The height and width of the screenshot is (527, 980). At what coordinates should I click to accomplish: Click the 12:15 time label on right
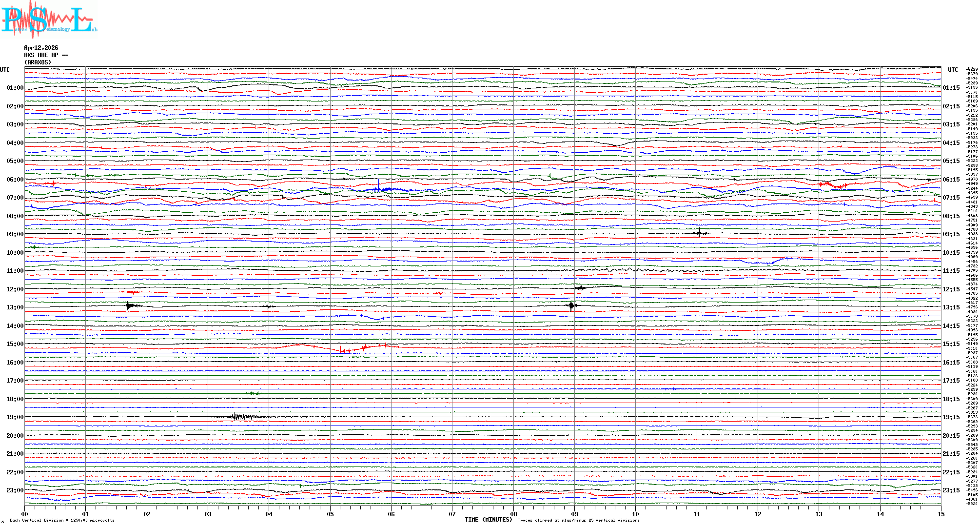pos(951,289)
